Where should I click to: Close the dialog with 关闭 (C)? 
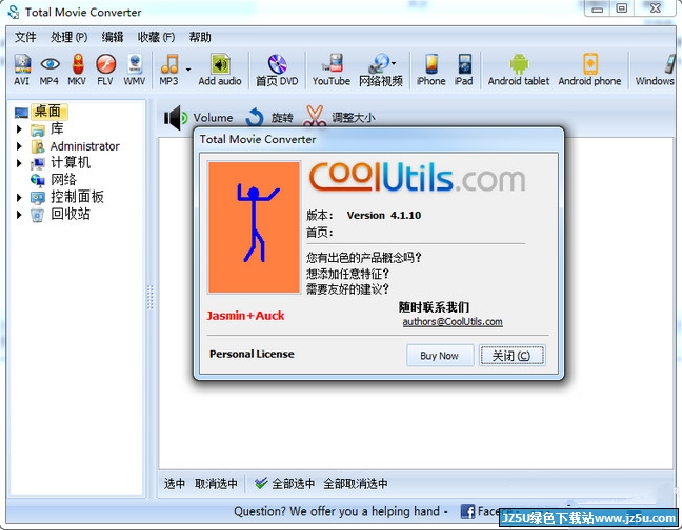(512, 356)
